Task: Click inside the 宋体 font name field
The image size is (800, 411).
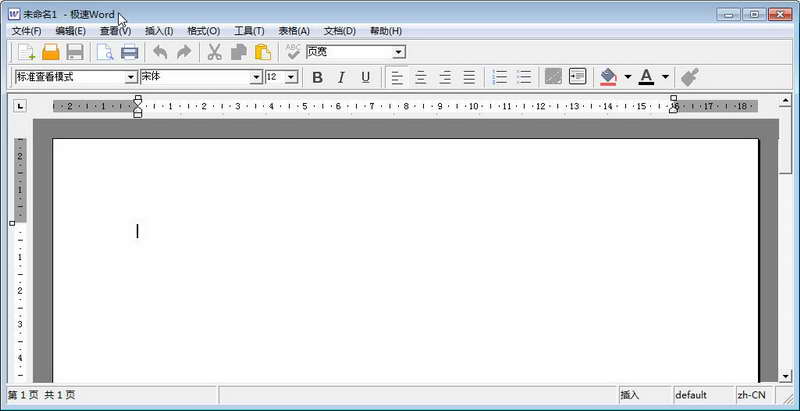Action: tap(195, 77)
